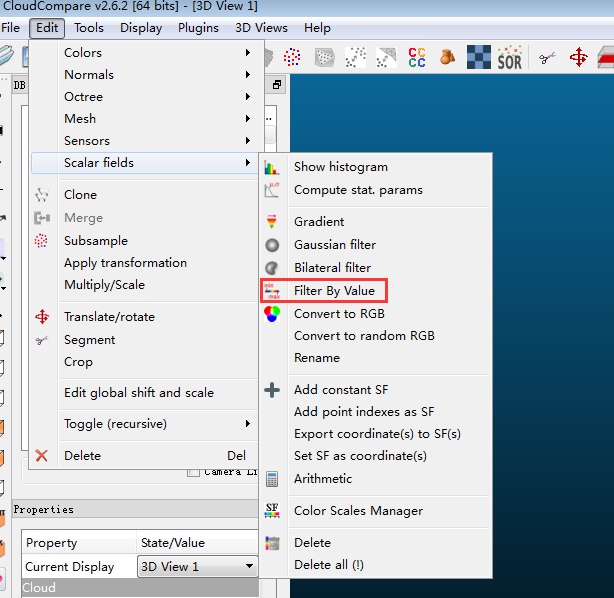Viewport: 614px width, 598px height.
Task: Expand the Toggle (recursive) submenu
Action: 144,424
